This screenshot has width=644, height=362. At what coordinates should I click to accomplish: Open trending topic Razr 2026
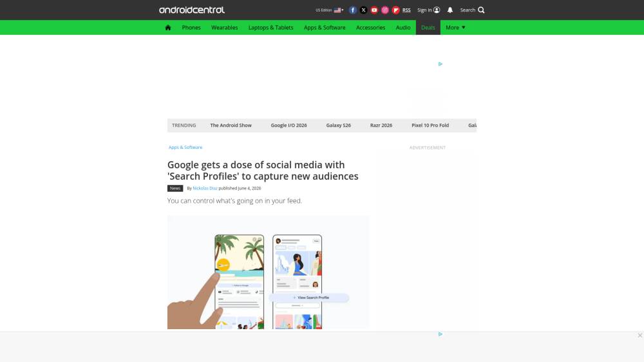pos(381,126)
